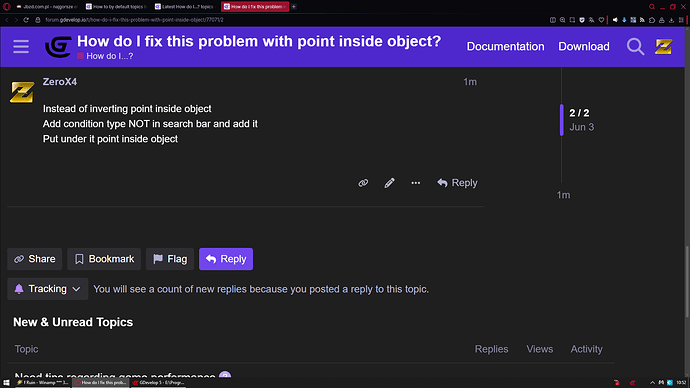690x388 pixels.
Task: Go forward in browser history
Action: (16, 20)
